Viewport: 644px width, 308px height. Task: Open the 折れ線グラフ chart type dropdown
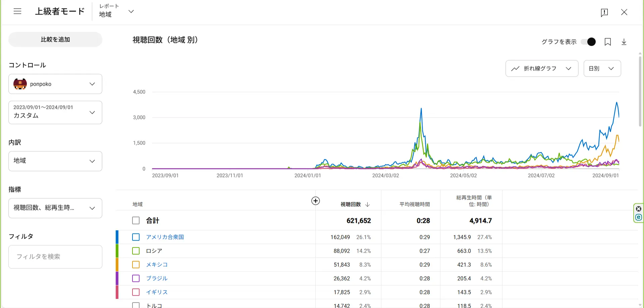(x=541, y=69)
